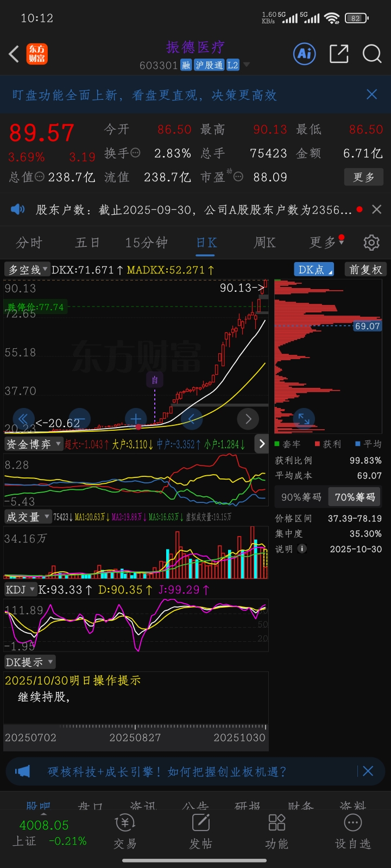Screen dimensions: 391x868
Task: Jump to earliest with double-left arrow on chart
Action: (23, 418)
